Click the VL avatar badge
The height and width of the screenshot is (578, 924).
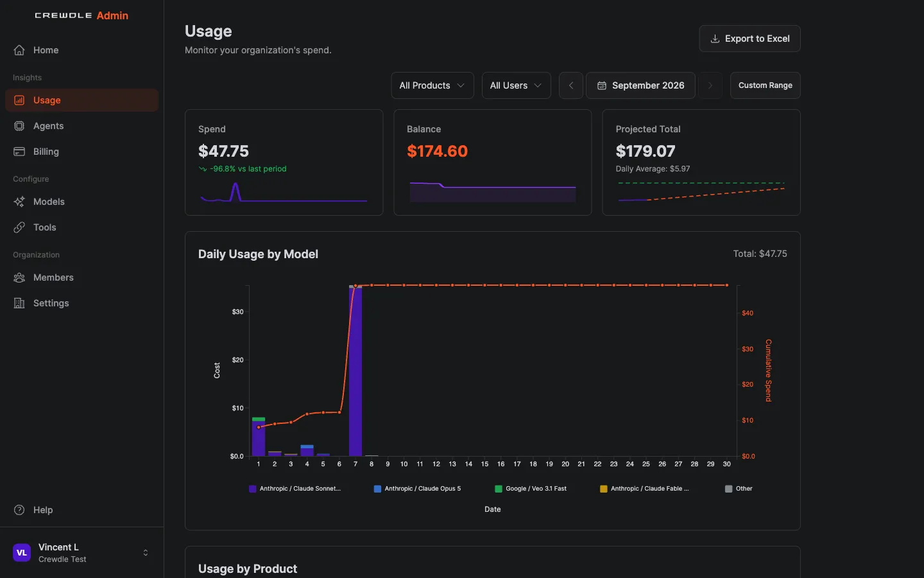tap(22, 553)
